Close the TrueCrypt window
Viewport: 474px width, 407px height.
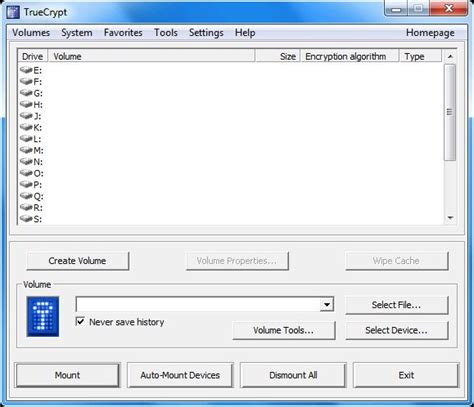click(x=448, y=8)
